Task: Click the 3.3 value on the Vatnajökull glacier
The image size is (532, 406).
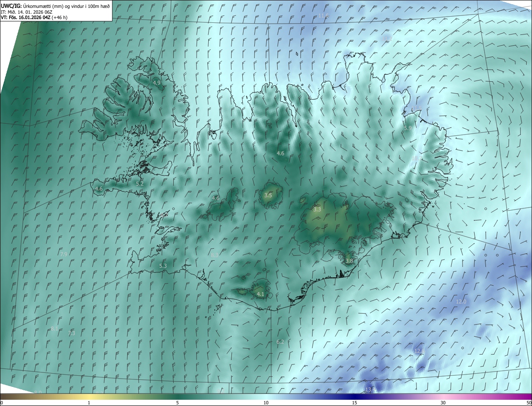Action: click(x=317, y=210)
